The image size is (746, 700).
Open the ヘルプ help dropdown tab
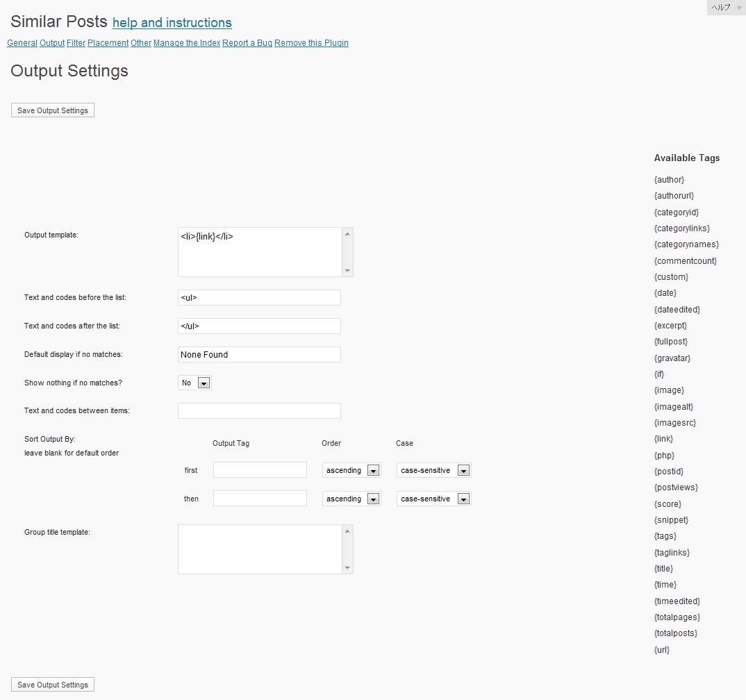click(726, 8)
